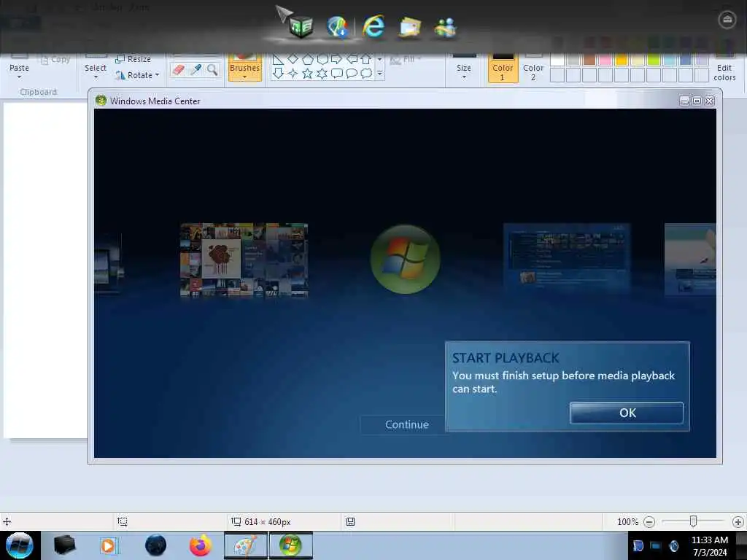Choose the up arrow shape

366,59
